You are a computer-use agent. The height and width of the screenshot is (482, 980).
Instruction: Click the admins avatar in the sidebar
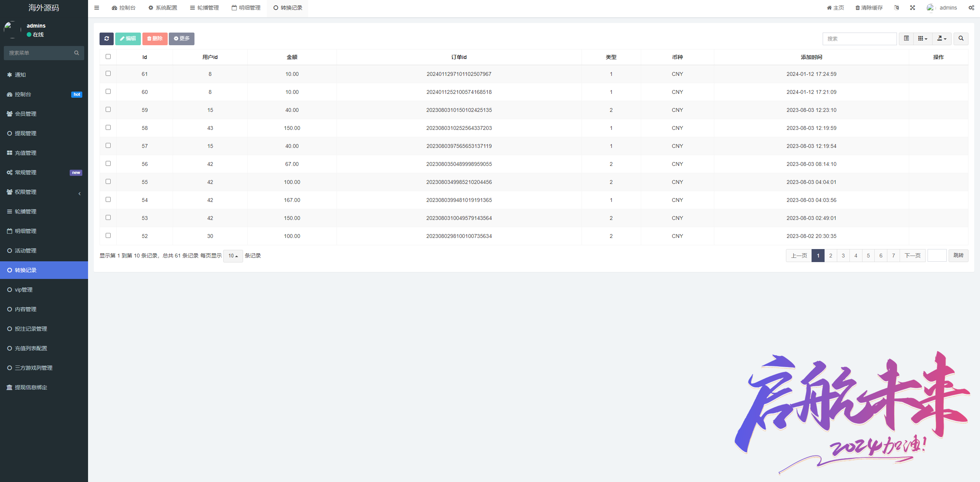[12, 30]
